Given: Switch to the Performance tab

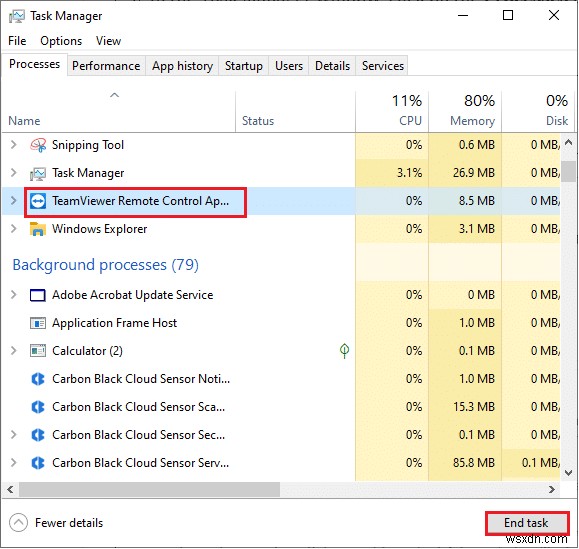Looking at the screenshot, I should pyautogui.click(x=106, y=66).
